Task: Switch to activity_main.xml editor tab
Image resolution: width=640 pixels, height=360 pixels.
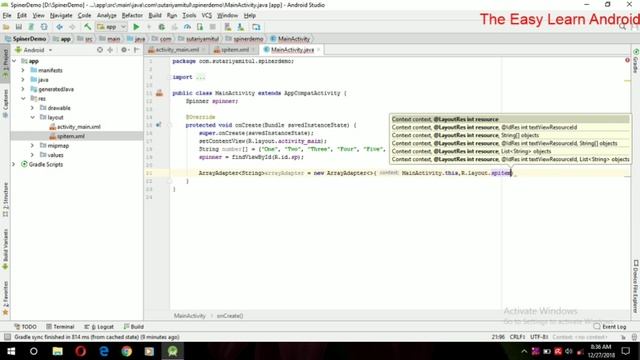Action: click(x=177, y=50)
